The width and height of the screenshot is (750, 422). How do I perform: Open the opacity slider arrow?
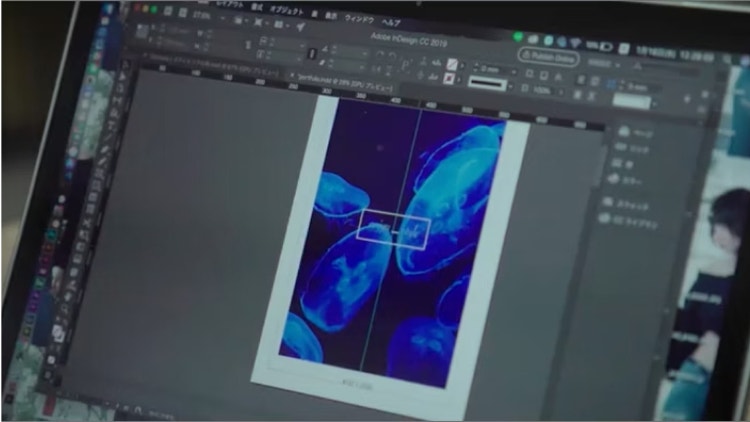tap(560, 91)
